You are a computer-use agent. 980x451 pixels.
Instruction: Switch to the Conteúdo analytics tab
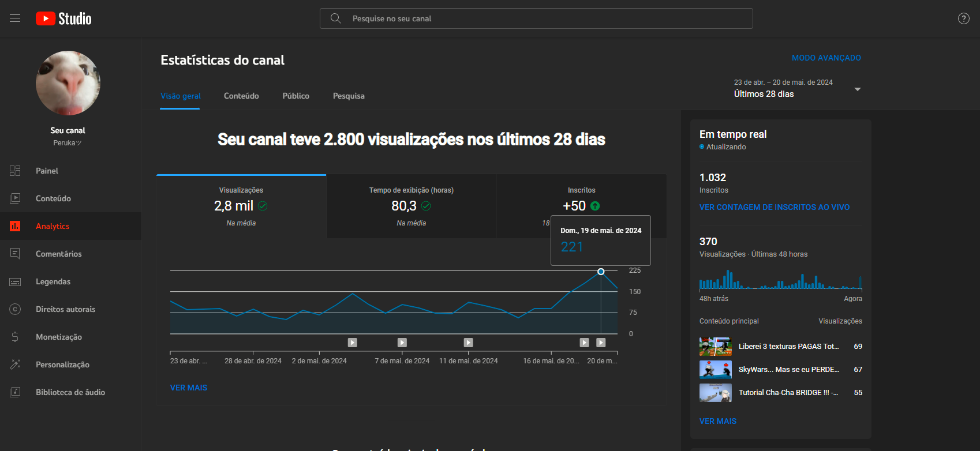coord(241,96)
